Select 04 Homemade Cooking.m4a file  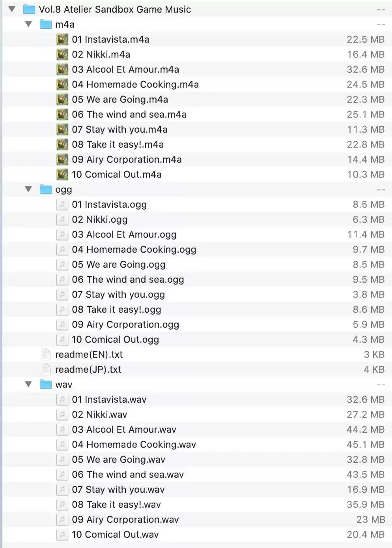pos(135,84)
